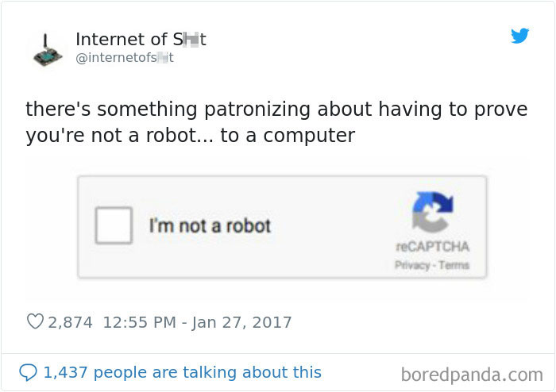This screenshot has height=392, width=556.
Task: Open the reCAPTCHA Terms link
Action: (x=455, y=265)
